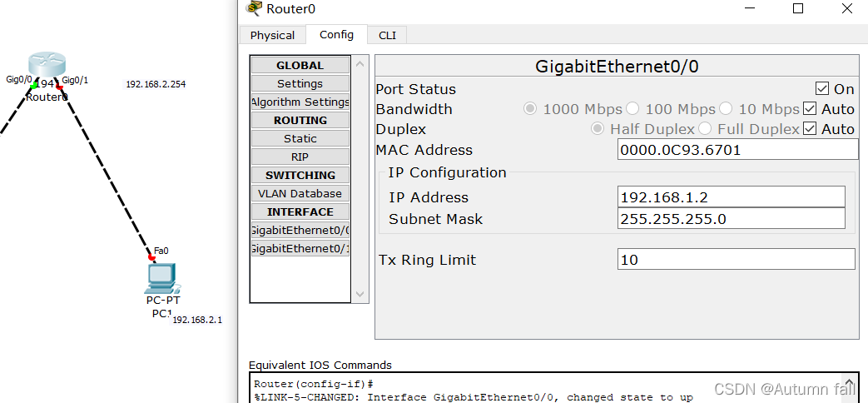868x403 pixels.
Task: Open the VLAN Database section
Action: (x=300, y=193)
